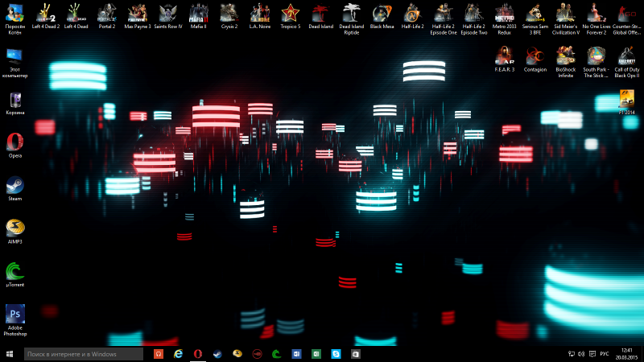Focus the Поиск в интернете search box

(84, 354)
